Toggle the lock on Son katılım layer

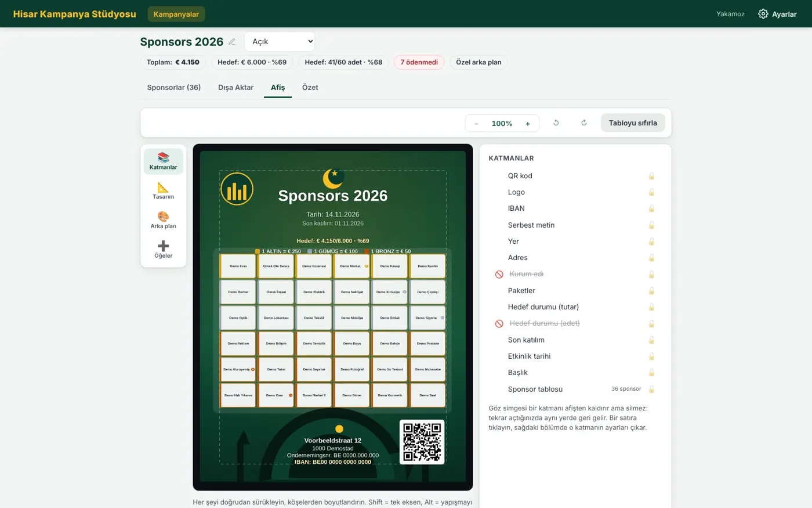click(x=651, y=340)
